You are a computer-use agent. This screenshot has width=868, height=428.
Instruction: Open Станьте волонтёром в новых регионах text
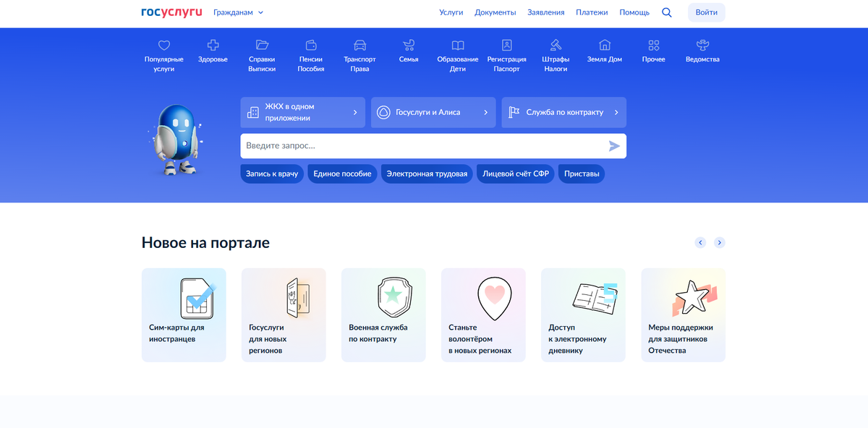(480, 339)
